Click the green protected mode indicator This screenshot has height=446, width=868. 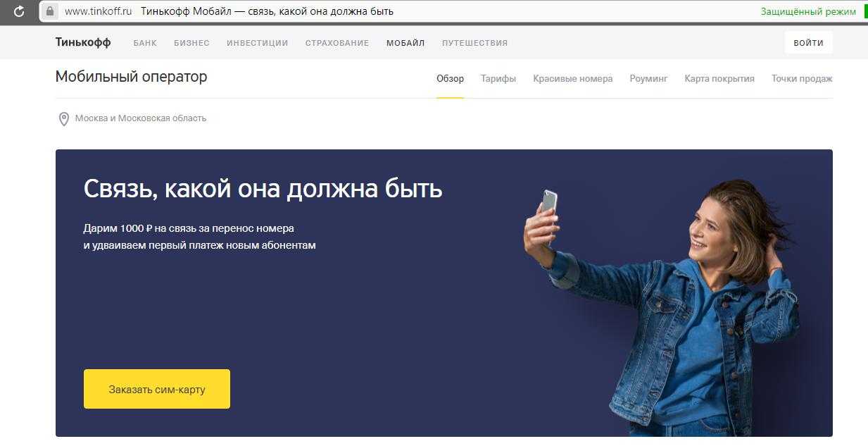(x=808, y=11)
